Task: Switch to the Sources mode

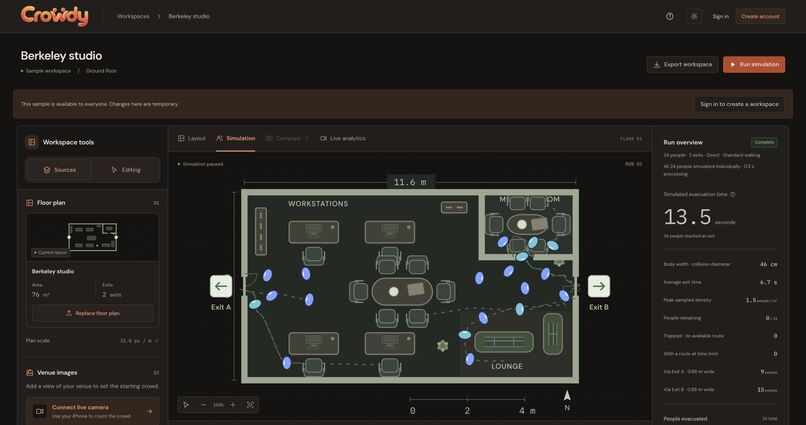Action: tap(59, 170)
